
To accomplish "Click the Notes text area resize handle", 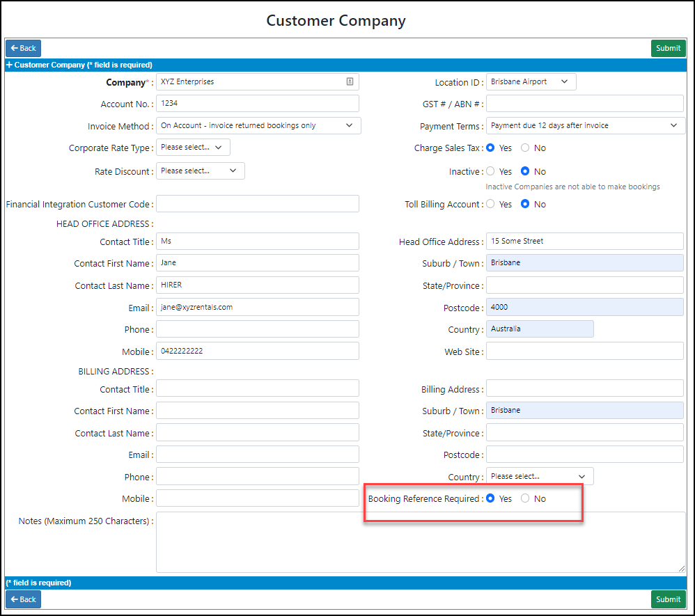I will point(682,569).
